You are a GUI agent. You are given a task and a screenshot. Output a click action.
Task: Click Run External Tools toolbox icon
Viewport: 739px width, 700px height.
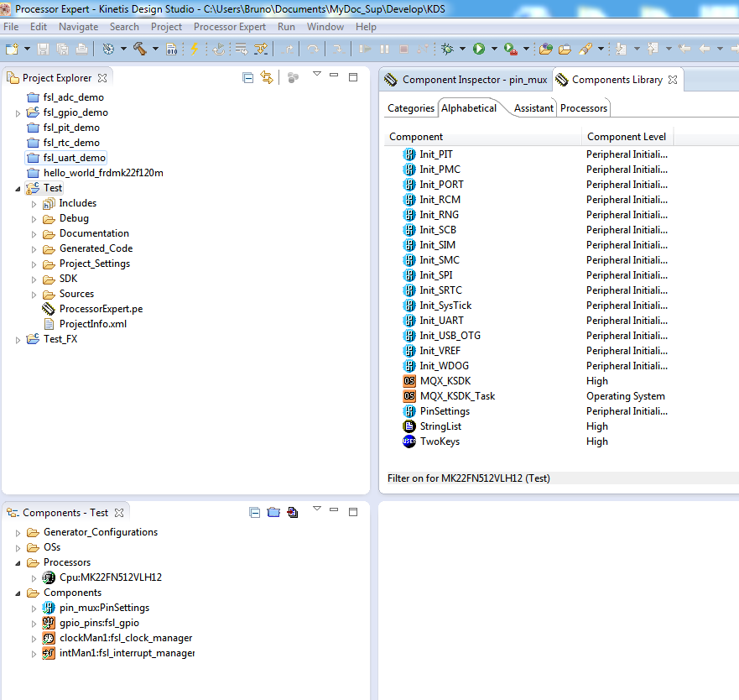click(510, 49)
